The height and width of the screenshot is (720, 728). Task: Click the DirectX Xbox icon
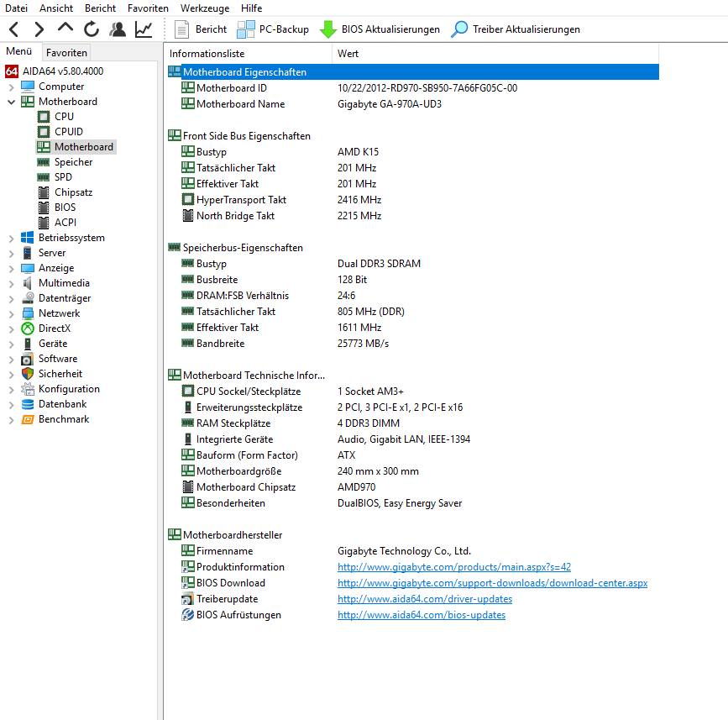tap(28, 328)
